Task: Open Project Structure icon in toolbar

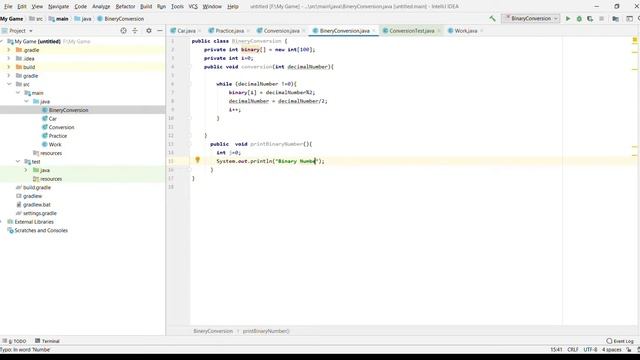Action: (x=616, y=18)
